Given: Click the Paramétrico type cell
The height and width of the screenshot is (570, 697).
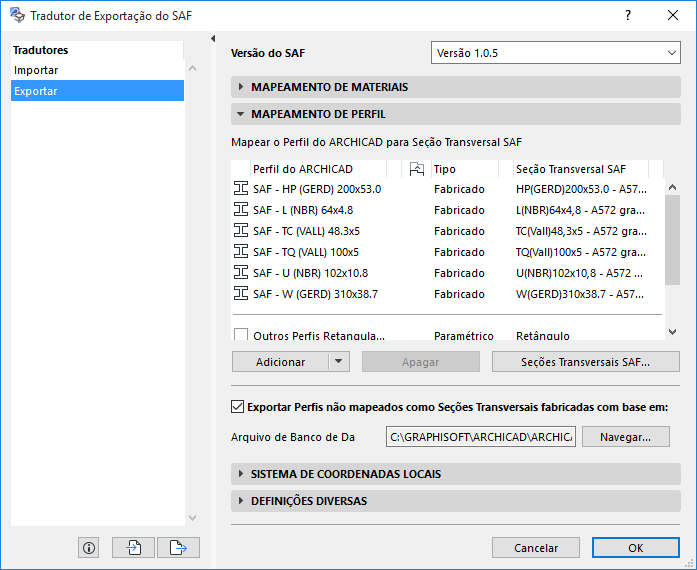Looking at the screenshot, I should click(464, 336).
